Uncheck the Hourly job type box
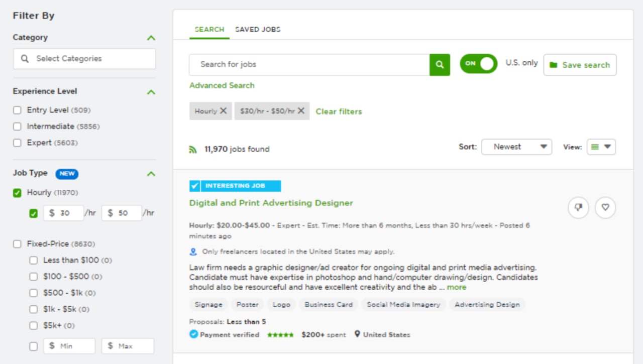The width and height of the screenshot is (643, 364). 17,193
